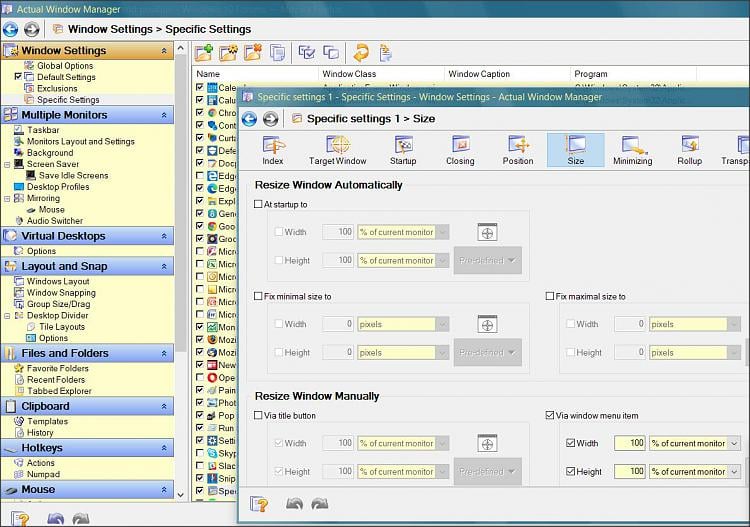This screenshot has width=750, height=527.
Task: Open Global Options in sidebar
Action: click(x=65, y=66)
